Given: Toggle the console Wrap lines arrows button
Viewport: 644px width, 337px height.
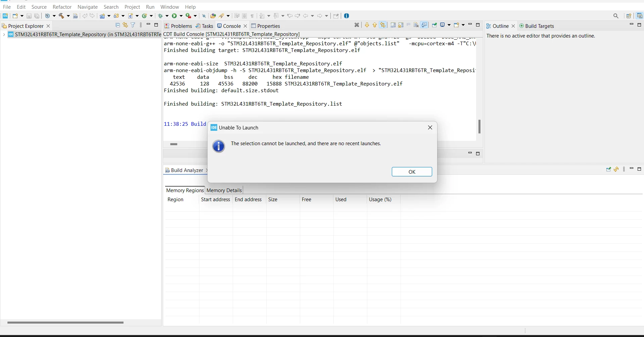Looking at the screenshot, I should coord(383,25).
